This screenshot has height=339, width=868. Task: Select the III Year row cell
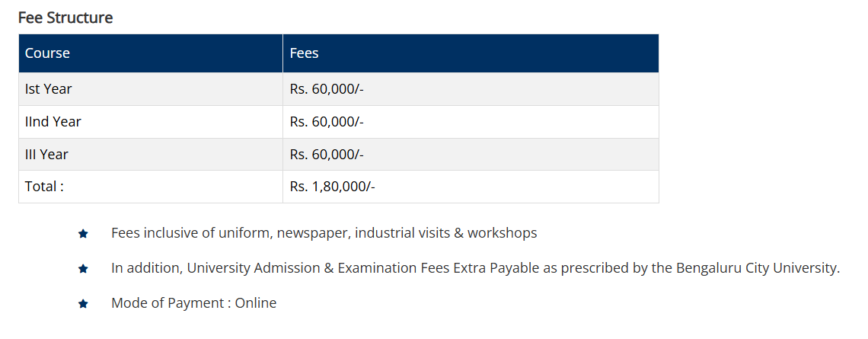click(47, 155)
